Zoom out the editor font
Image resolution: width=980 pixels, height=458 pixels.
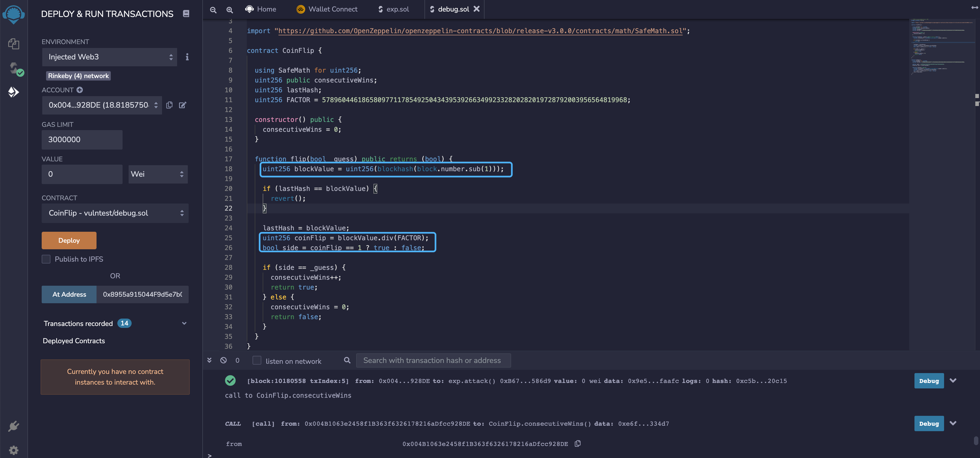tap(213, 10)
